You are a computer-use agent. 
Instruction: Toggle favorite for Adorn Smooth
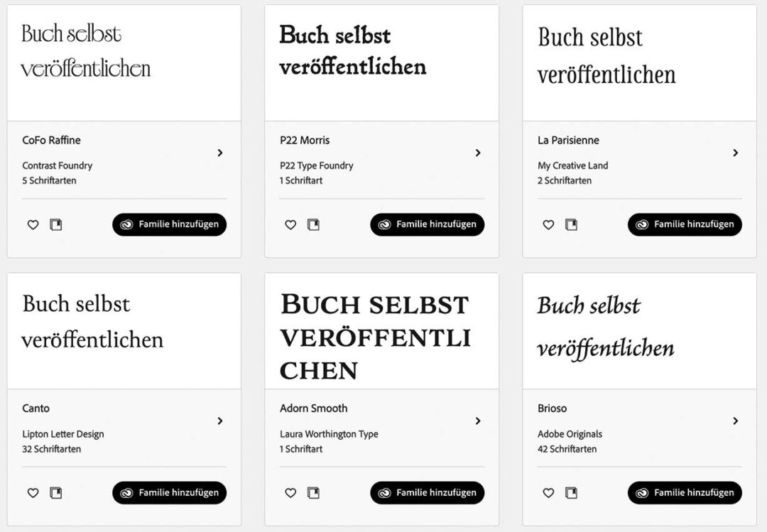point(290,493)
